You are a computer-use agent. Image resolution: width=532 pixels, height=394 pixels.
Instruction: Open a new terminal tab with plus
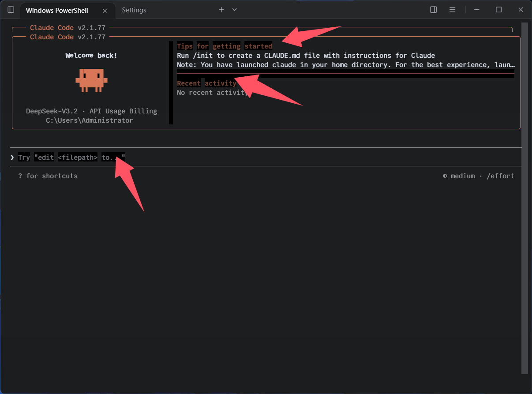tap(221, 10)
